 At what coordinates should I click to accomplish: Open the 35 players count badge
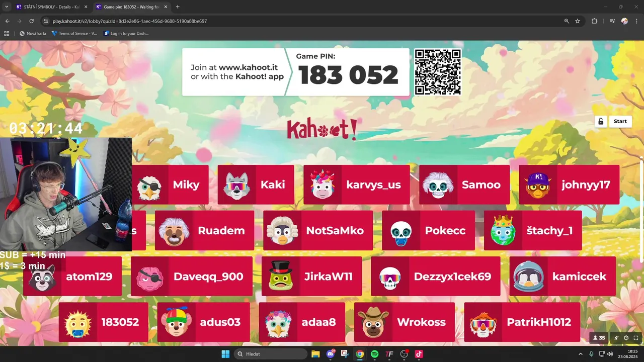click(599, 338)
